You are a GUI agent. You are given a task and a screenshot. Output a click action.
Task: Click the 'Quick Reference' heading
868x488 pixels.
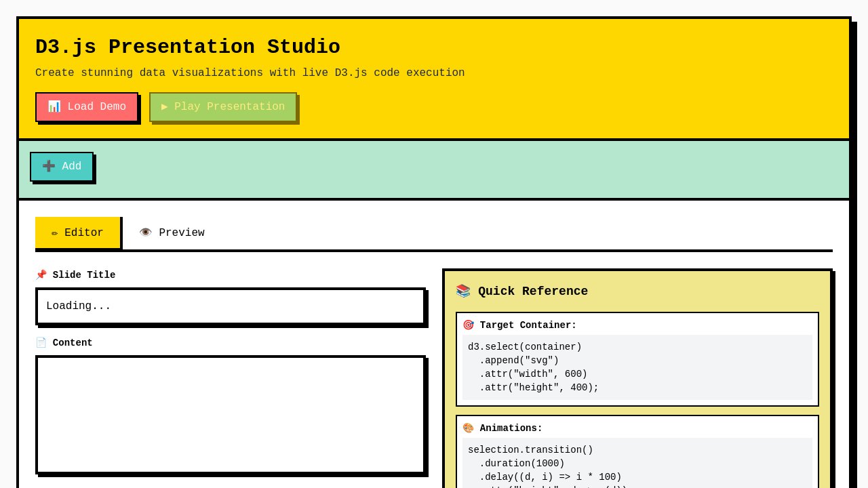(533, 291)
